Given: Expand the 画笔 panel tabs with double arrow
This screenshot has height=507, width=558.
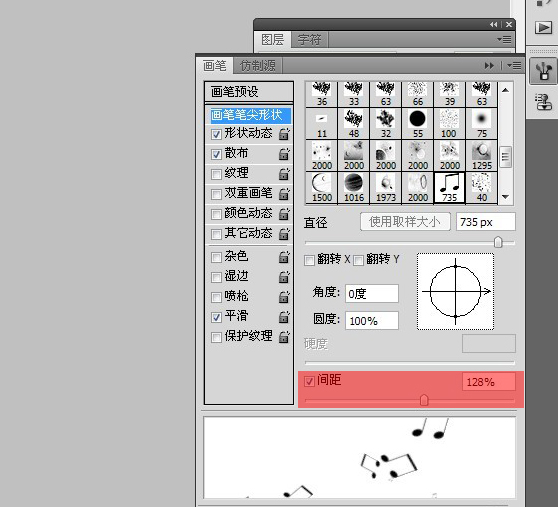Looking at the screenshot, I should point(489,65).
